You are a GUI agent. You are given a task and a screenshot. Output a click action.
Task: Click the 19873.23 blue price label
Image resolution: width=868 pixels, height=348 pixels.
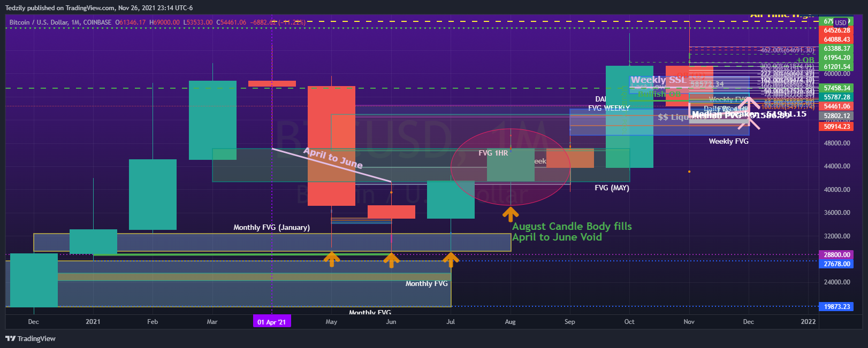click(x=836, y=307)
